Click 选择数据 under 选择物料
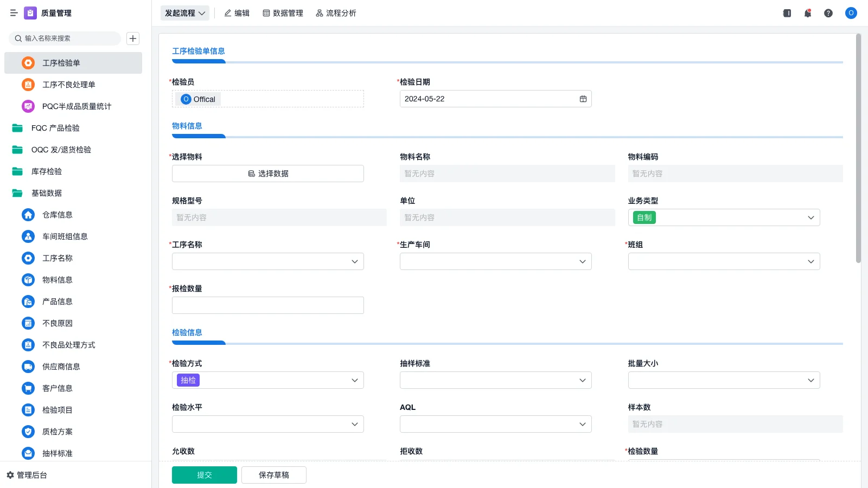 click(267, 174)
